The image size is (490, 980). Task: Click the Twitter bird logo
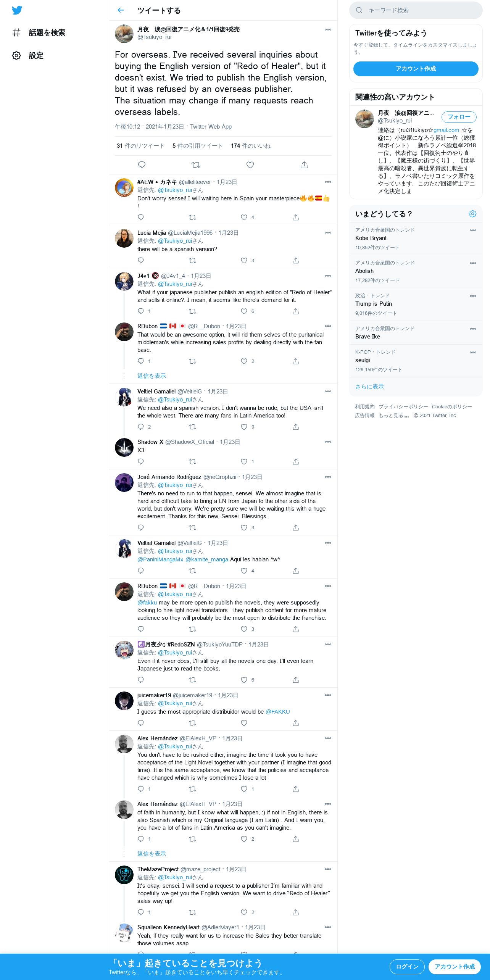point(17,10)
